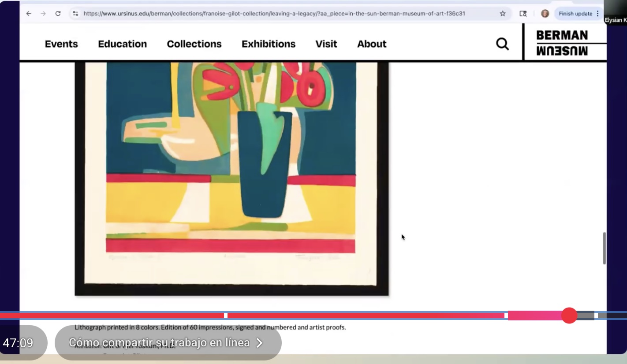The width and height of the screenshot is (627, 364).
Task: Click the ursinus.edu URL address field
Action: pyautogui.click(x=273, y=14)
